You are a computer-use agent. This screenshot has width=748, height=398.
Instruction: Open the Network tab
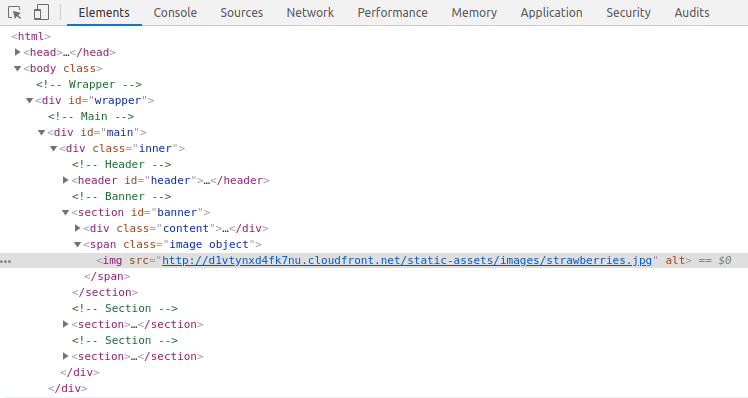tap(310, 12)
